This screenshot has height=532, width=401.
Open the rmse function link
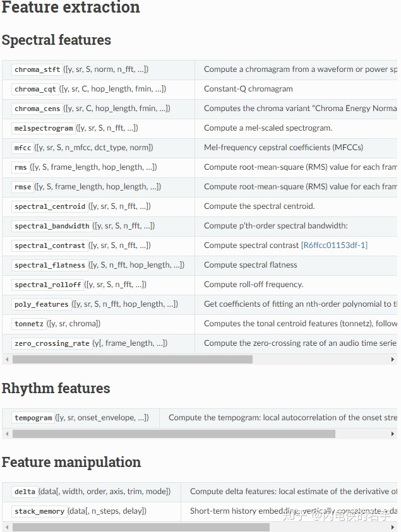pyautogui.click(x=23, y=187)
